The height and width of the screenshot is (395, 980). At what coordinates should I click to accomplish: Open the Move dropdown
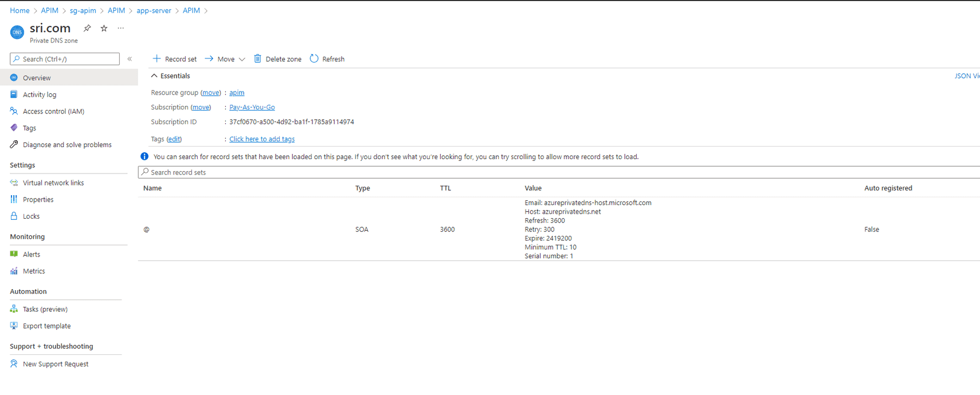[225, 59]
